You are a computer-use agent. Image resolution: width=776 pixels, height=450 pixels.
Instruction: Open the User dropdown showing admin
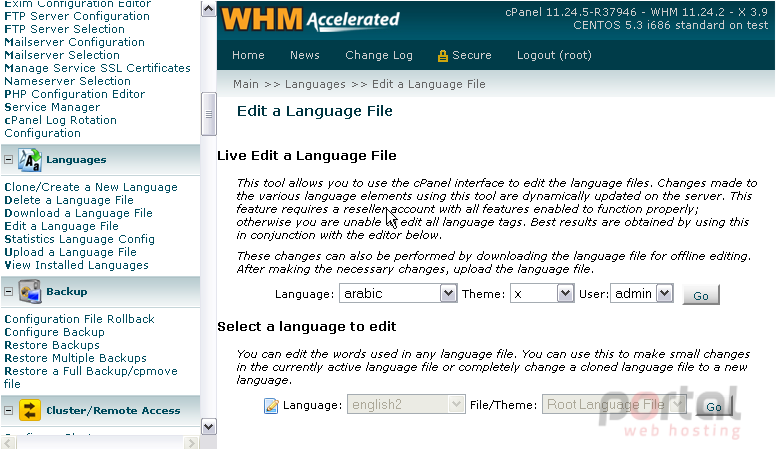click(642, 294)
